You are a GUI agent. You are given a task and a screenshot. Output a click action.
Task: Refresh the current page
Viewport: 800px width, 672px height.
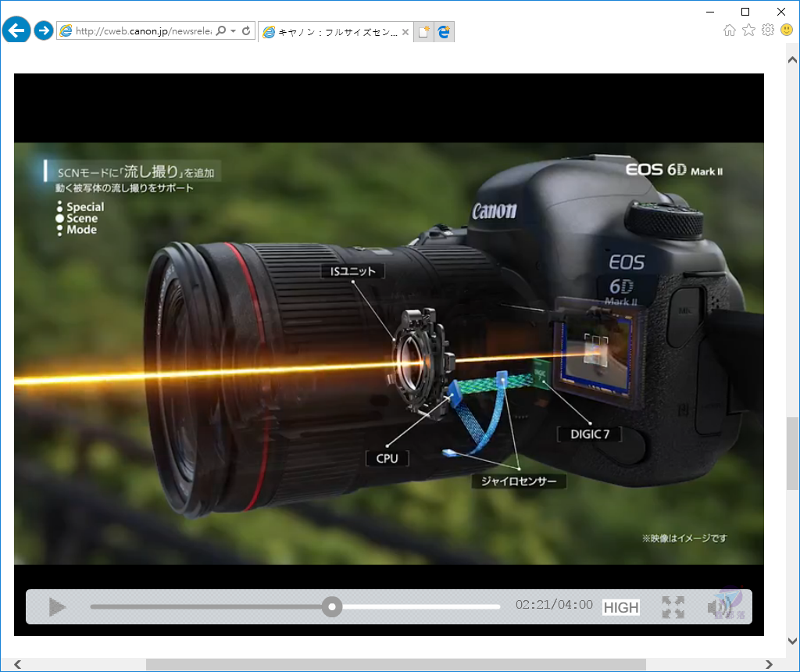pos(246,30)
